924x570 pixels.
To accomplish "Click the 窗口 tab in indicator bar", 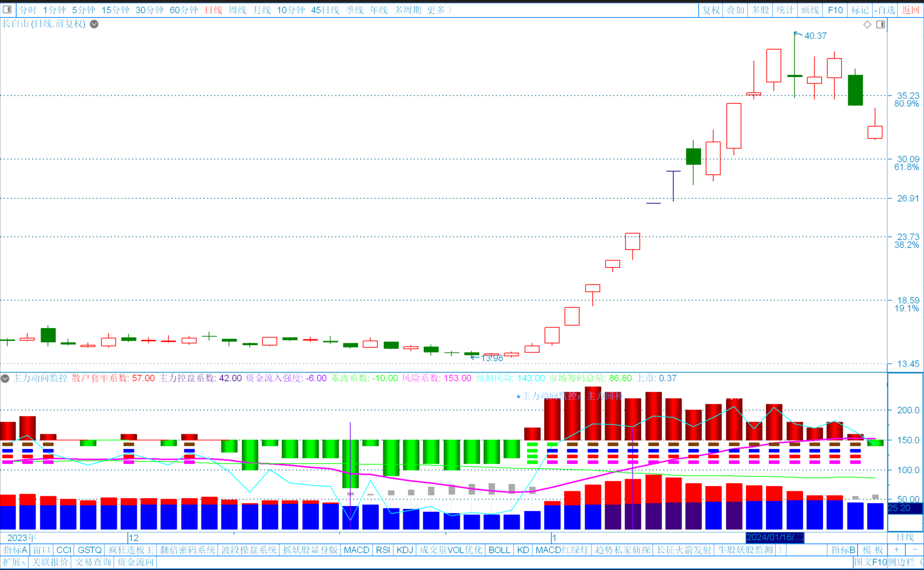I will coord(42,550).
